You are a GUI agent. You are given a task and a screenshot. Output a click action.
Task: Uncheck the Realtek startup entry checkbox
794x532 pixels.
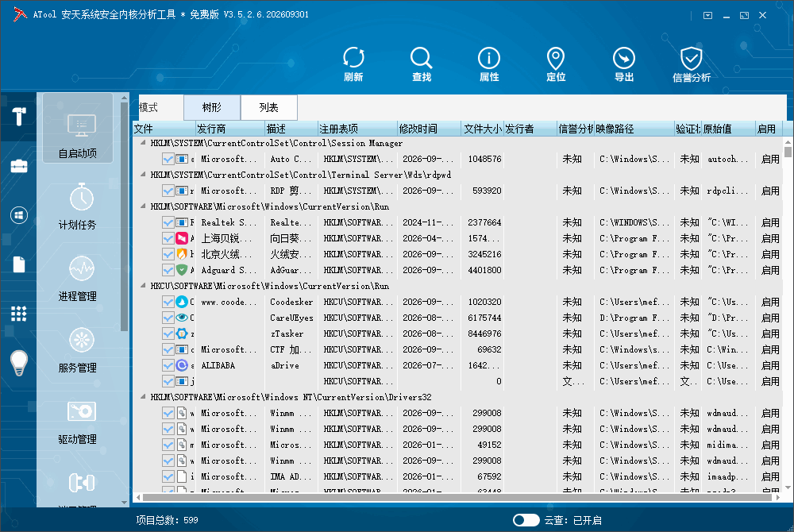pyautogui.click(x=168, y=222)
